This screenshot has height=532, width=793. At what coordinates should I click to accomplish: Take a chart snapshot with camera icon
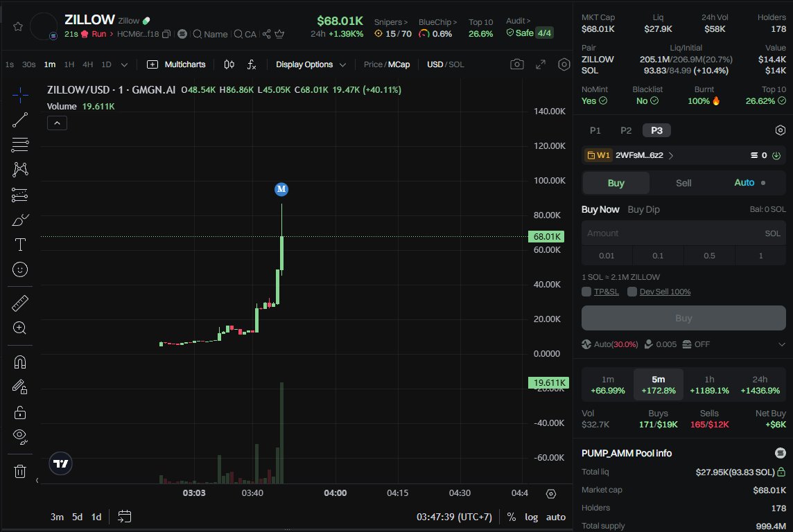pyautogui.click(x=517, y=64)
